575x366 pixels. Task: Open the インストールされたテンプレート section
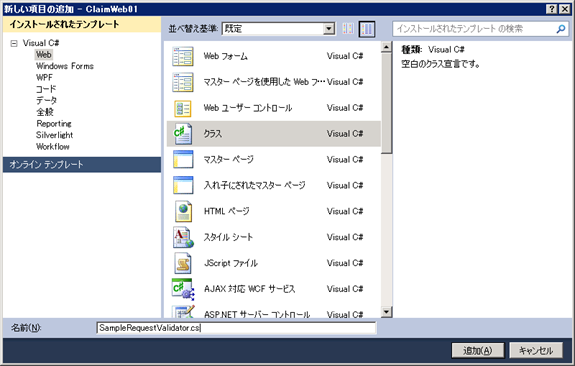click(x=82, y=24)
